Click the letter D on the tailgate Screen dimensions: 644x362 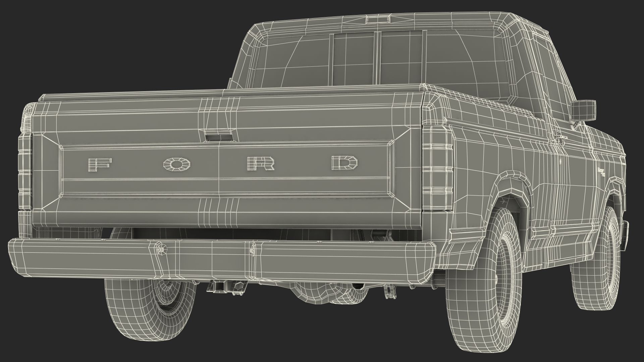click(344, 163)
